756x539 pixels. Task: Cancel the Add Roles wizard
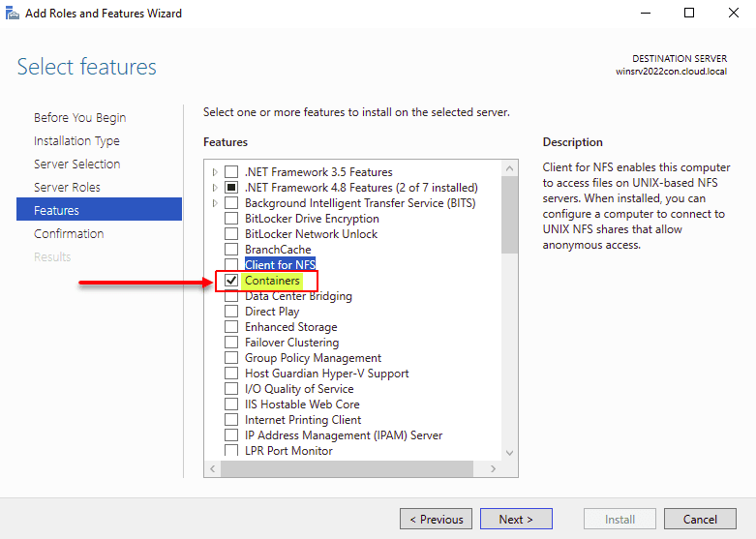coord(700,520)
